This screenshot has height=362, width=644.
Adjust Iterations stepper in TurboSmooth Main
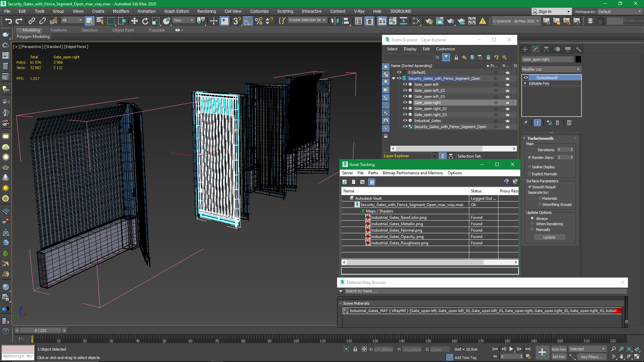[572, 149]
